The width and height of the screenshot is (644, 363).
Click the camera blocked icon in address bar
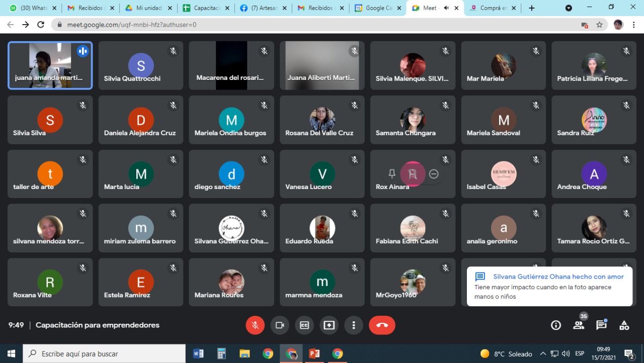click(585, 25)
